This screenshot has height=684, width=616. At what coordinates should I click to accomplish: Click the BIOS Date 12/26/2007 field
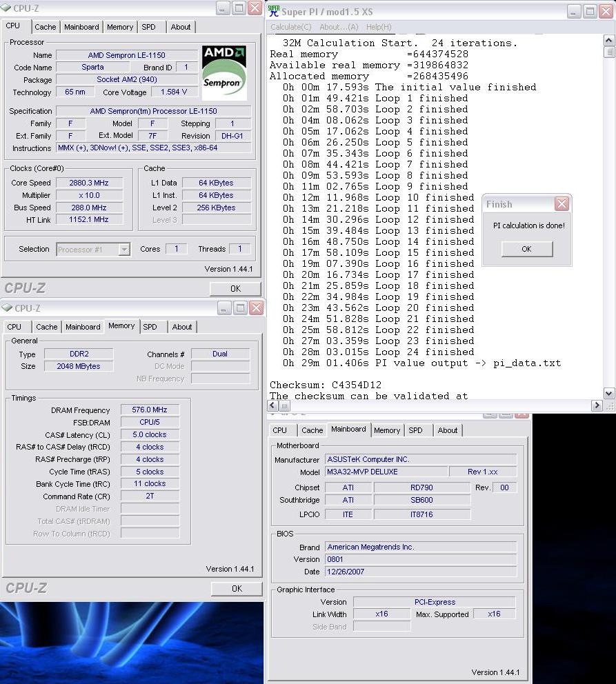(421, 572)
